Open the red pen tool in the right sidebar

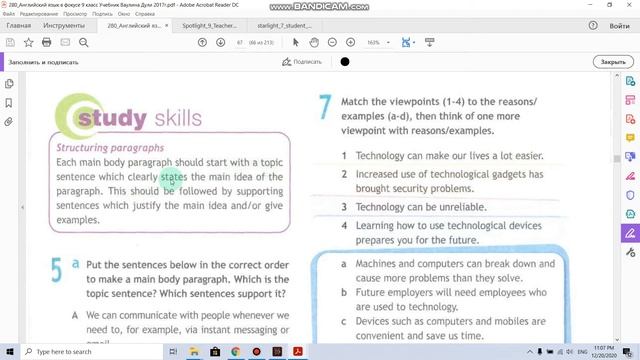point(630,176)
